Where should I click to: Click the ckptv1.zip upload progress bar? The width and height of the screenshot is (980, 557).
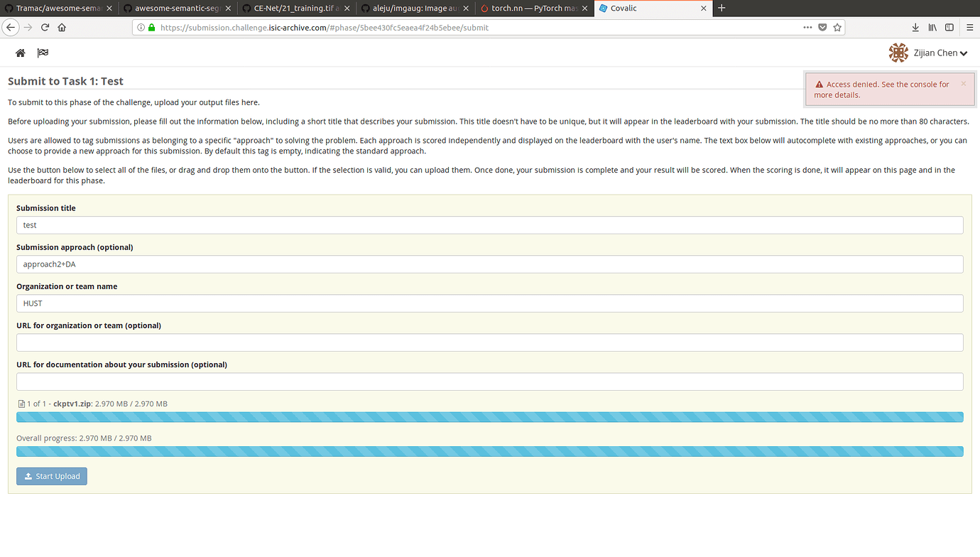click(489, 417)
